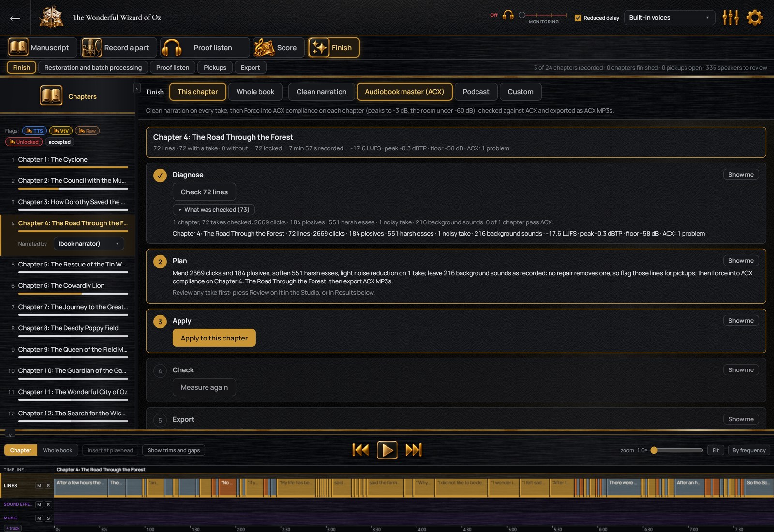Mute the Lines track
The height and width of the screenshot is (532, 774).
39,485
